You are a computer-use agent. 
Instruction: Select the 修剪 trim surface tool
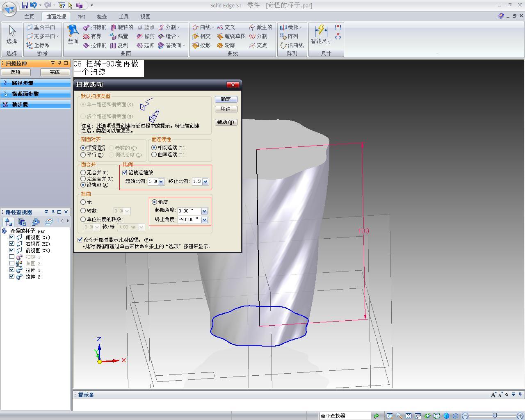[x=146, y=36]
